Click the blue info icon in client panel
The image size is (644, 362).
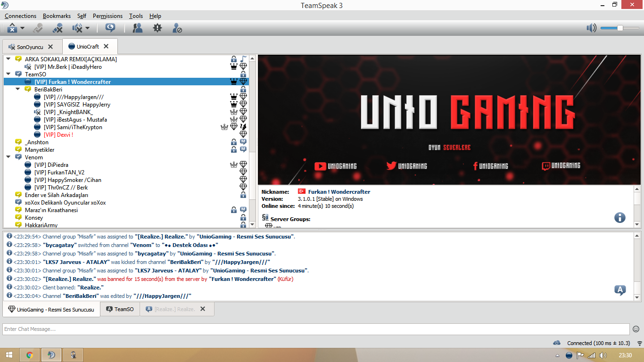click(619, 217)
